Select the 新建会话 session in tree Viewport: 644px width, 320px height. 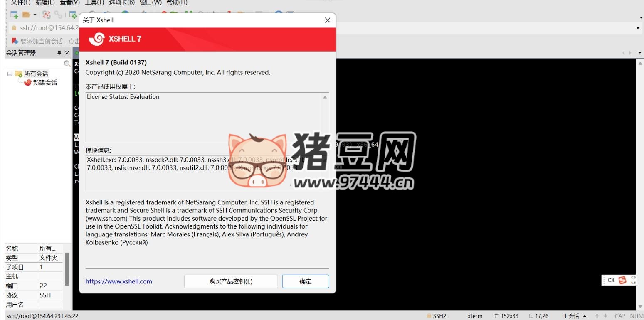(44, 82)
